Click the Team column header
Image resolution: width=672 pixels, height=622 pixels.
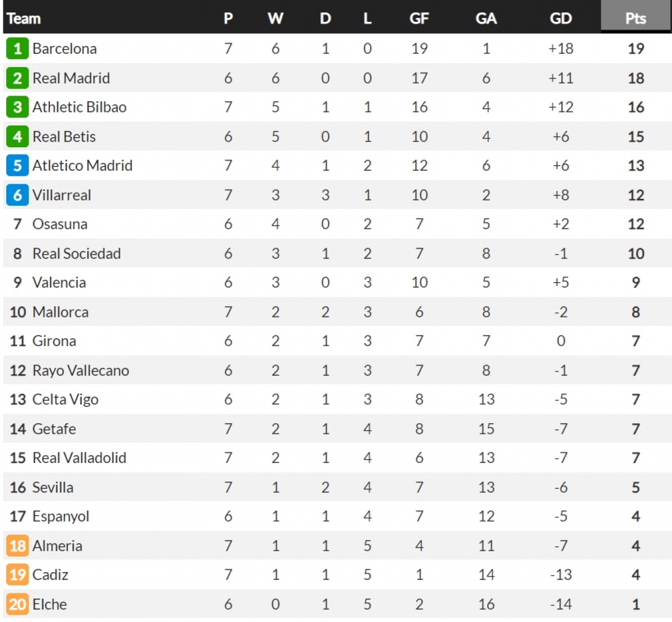point(24,18)
